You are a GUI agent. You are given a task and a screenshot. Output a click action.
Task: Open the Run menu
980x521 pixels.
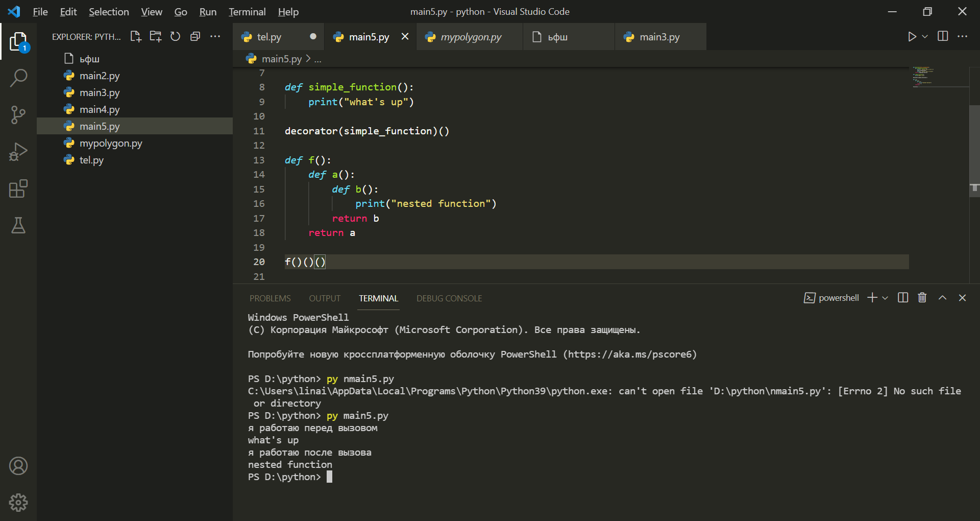(208, 12)
